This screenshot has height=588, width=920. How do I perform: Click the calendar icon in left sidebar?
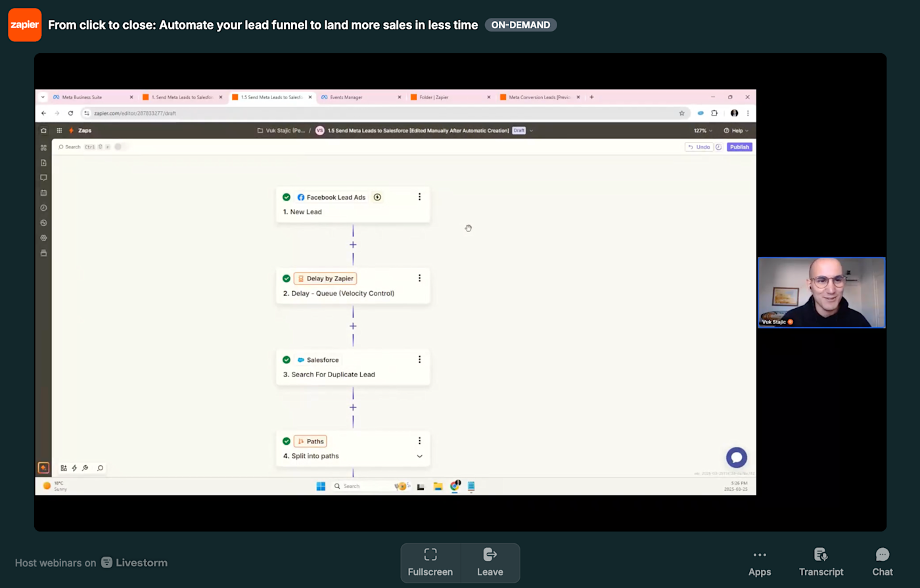[43, 192]
